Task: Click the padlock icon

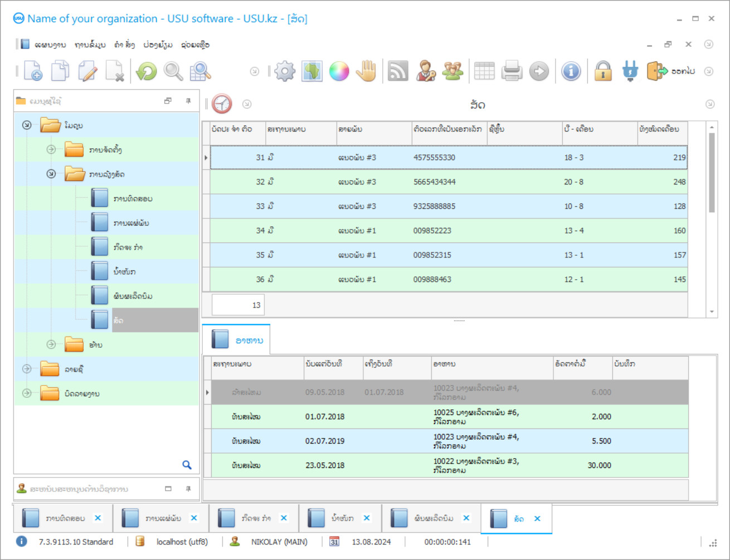Action: (x=603, y=71)
